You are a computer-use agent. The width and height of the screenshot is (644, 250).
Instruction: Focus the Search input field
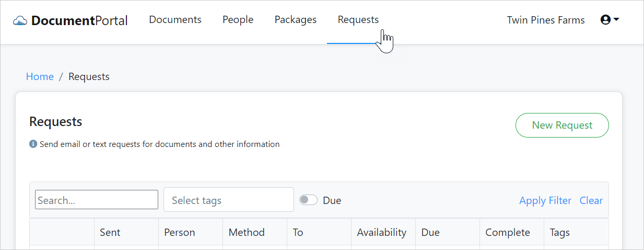[97, 200]
